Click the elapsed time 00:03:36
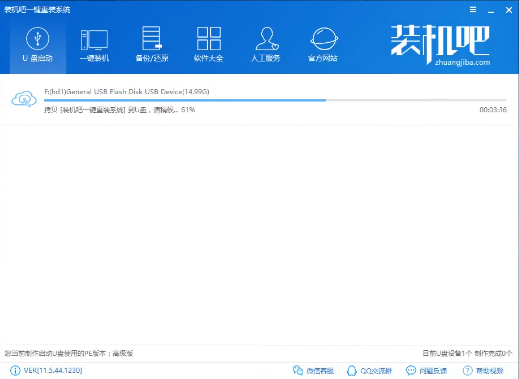519x379 pixels. (493, 110)
